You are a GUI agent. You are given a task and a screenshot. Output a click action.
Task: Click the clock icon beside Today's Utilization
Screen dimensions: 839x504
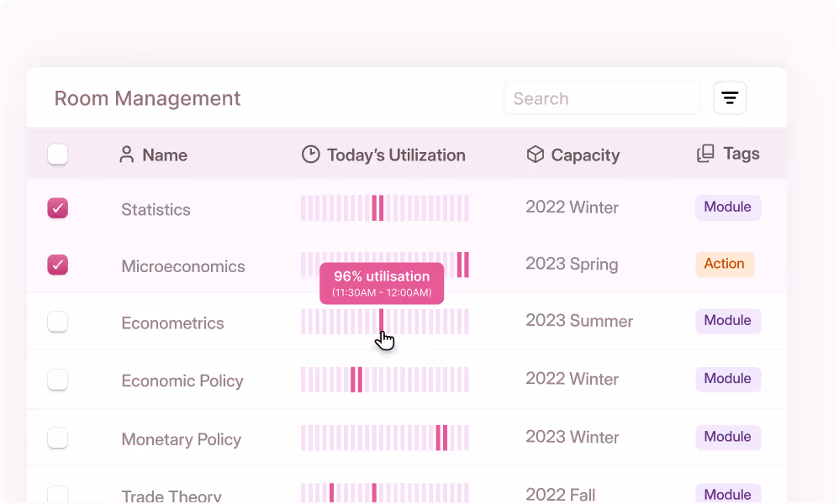[x=311, y=155]
